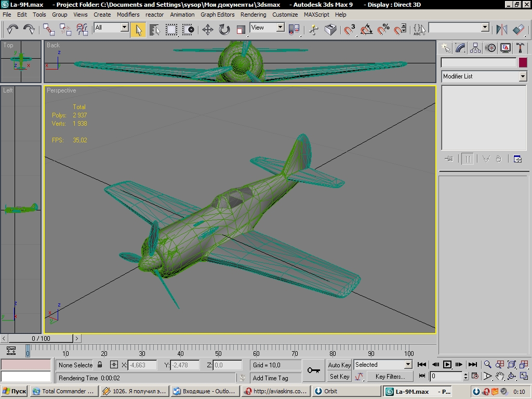Click the Undo arrow icon
Screen dimensions: 532x399
(12, 30)
